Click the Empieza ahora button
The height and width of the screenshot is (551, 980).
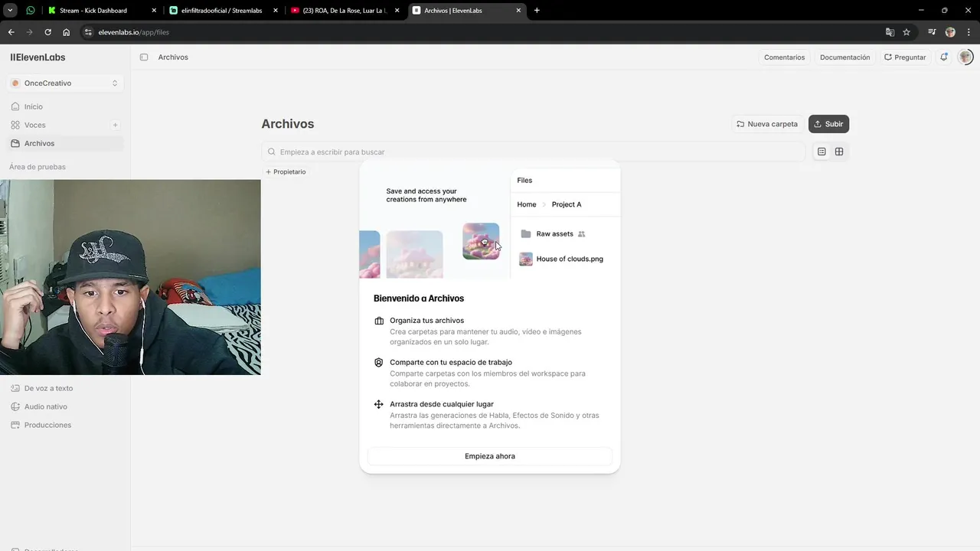pos(490,456)
